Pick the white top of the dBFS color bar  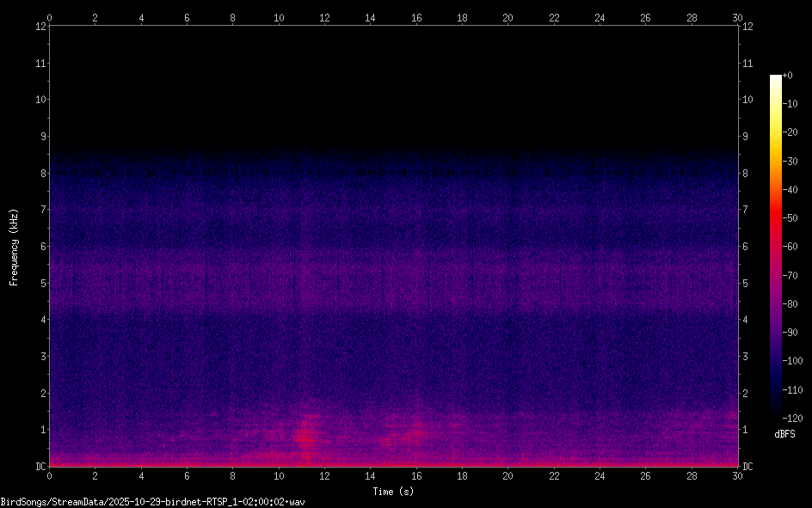(x=776, y=78)
